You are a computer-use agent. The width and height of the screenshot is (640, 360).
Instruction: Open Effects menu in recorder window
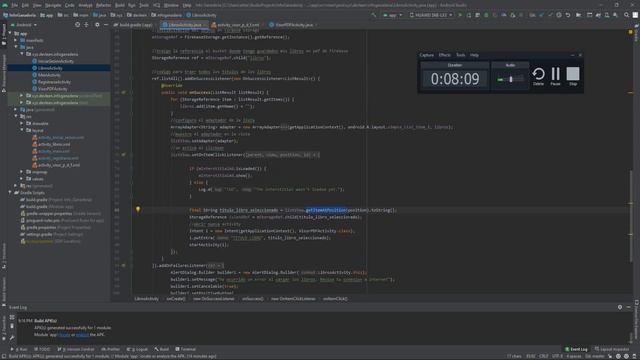[444, 55]
